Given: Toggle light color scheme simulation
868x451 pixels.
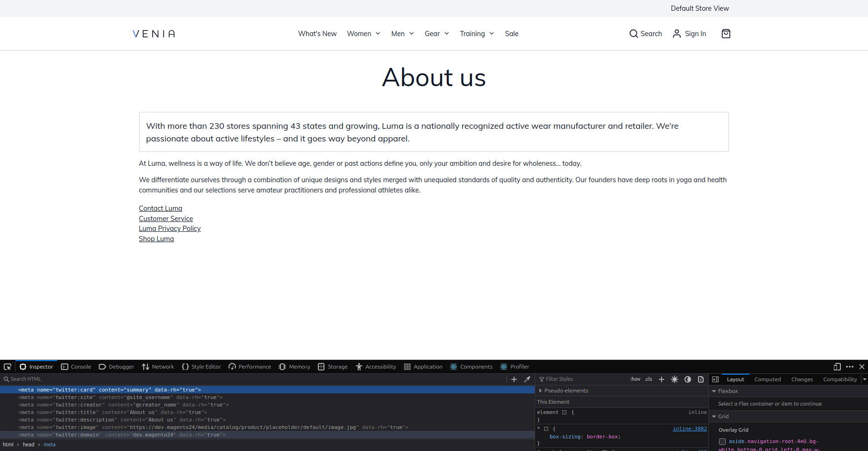Looking at the screenshot, I should 675,379.
